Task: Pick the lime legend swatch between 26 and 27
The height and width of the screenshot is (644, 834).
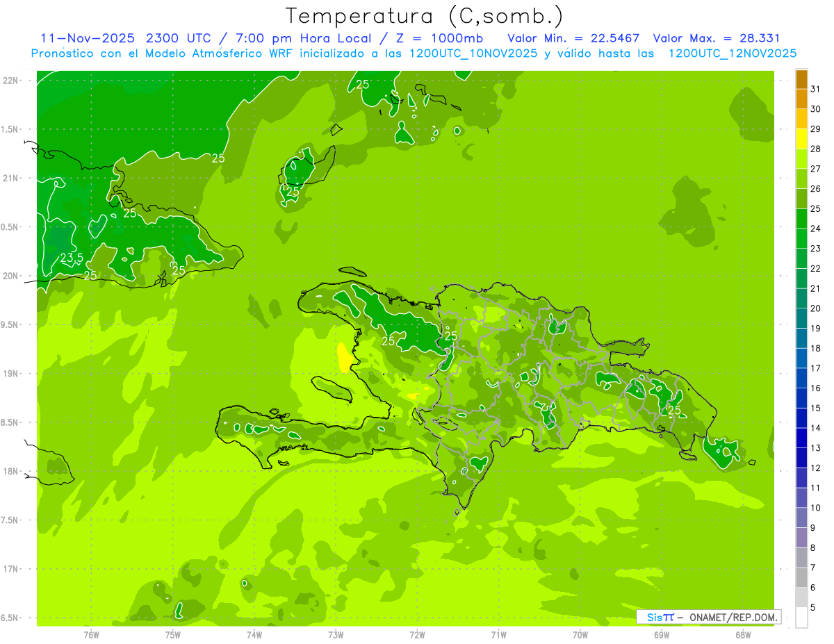Action: pos(801,179)
